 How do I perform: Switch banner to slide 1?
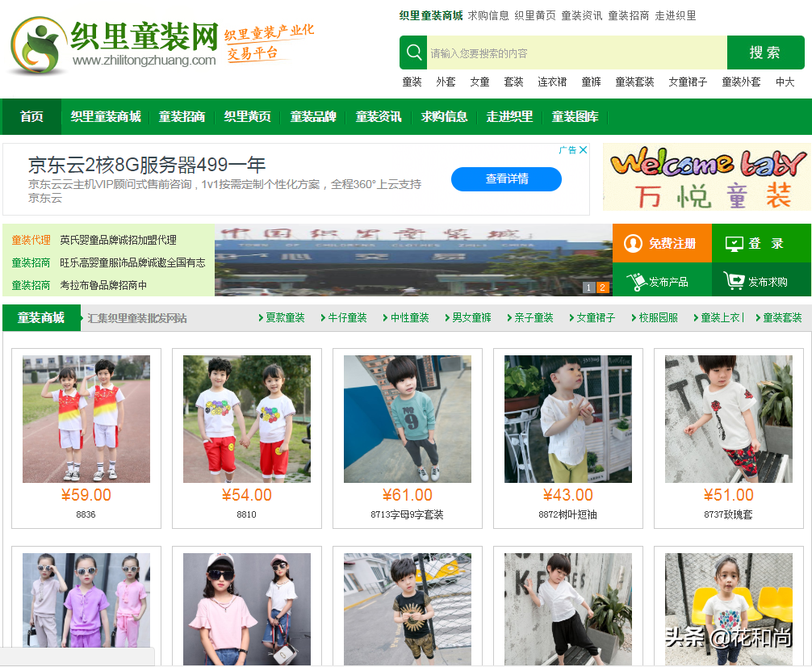589,287
